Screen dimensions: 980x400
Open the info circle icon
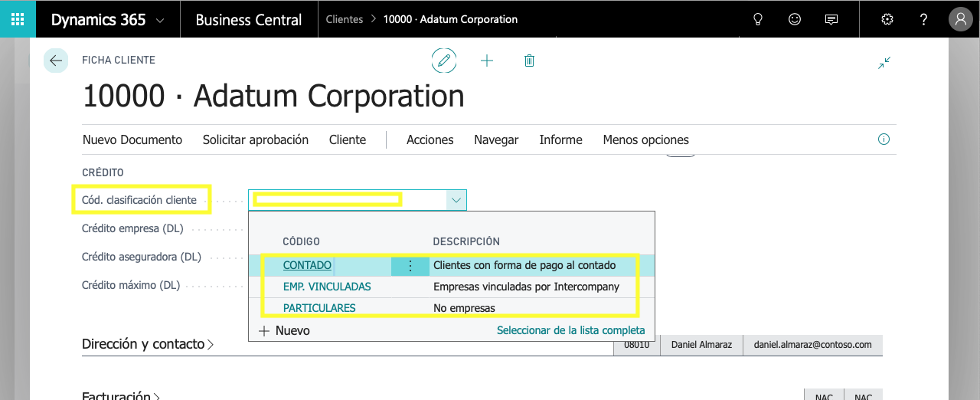[x=884, y=139]
